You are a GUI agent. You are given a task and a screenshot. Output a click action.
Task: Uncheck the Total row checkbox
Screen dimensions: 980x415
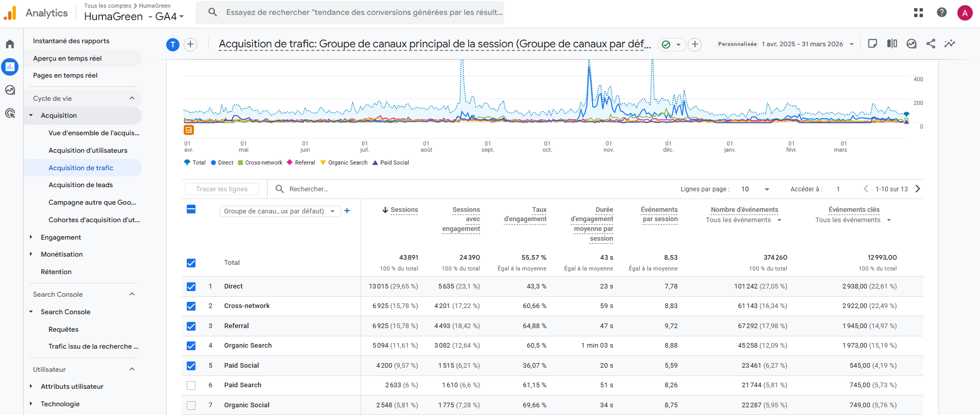(191, 263)
